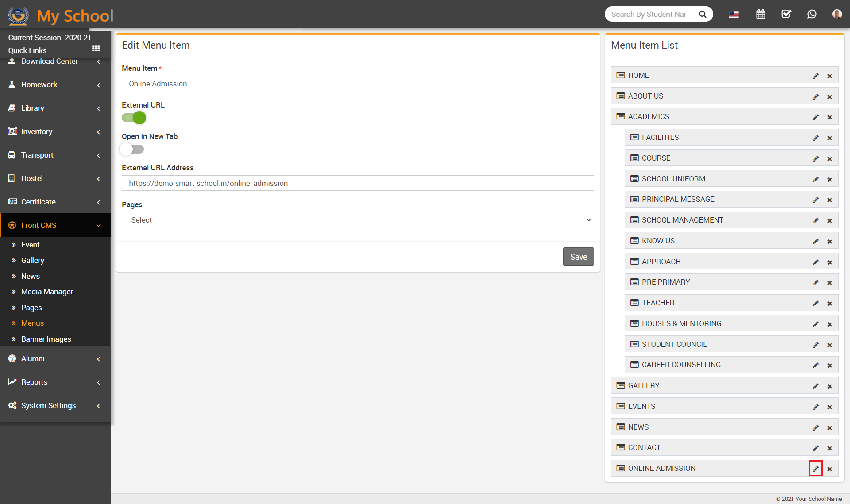Collapse the Front CMS section chevron
This screenshot has width=850, height=504.
click(x=98, y=225)
